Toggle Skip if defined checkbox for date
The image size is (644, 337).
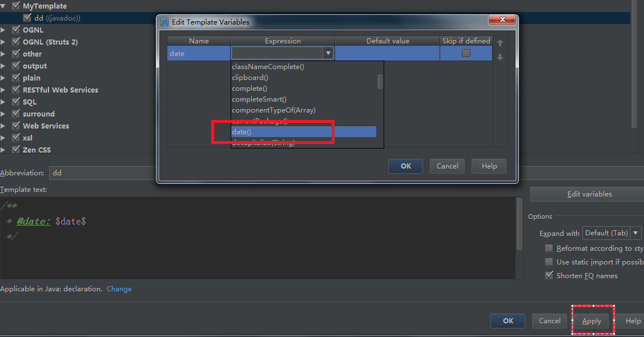point(466,53)
